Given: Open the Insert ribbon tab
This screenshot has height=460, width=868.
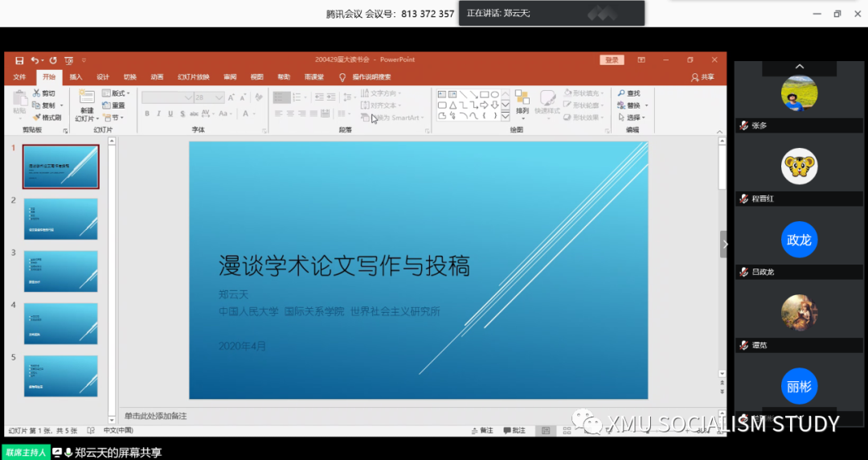Looking at the screenshot, I should click(76, 77).
